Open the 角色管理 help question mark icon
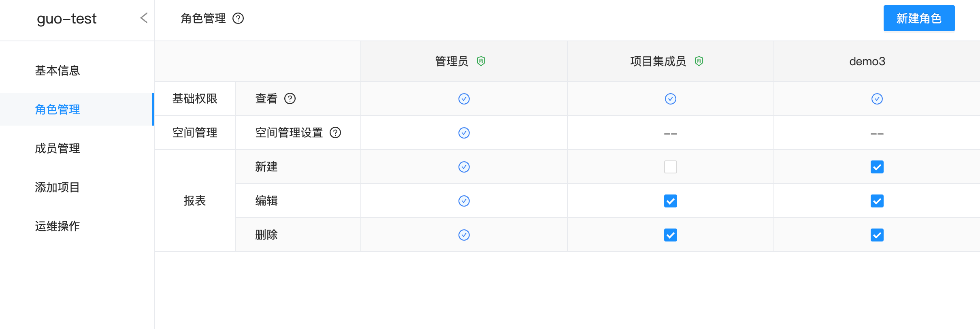The width and height of the screenshot is (980, 329). (x=239, y=18)
